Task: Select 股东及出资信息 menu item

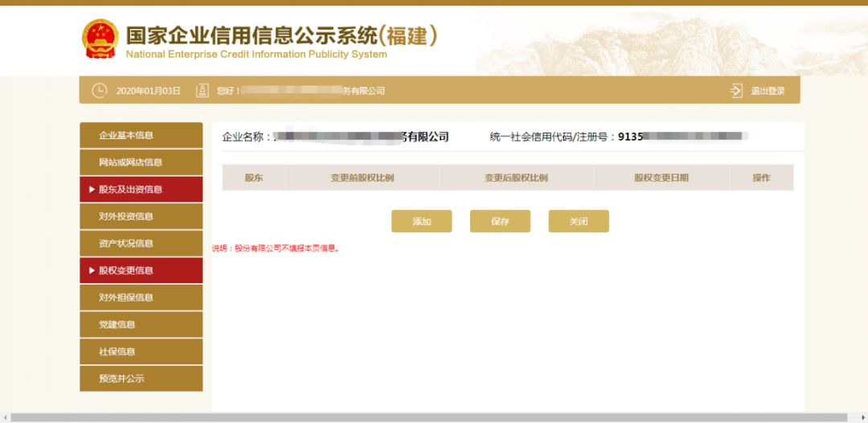Action: [x=130, y=190]
